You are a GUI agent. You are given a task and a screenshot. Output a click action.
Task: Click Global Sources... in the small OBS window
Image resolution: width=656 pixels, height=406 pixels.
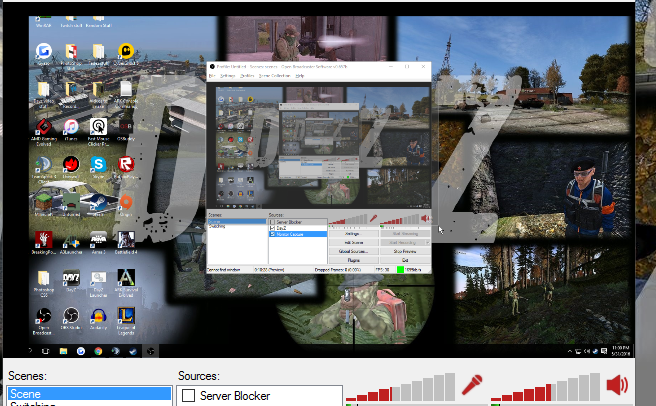354,251
